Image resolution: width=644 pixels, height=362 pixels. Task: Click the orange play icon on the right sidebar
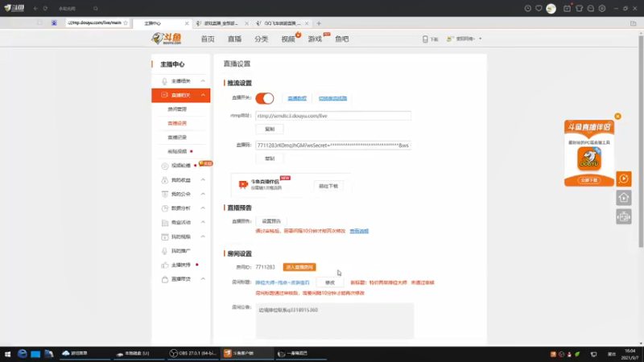click(623, 179)
